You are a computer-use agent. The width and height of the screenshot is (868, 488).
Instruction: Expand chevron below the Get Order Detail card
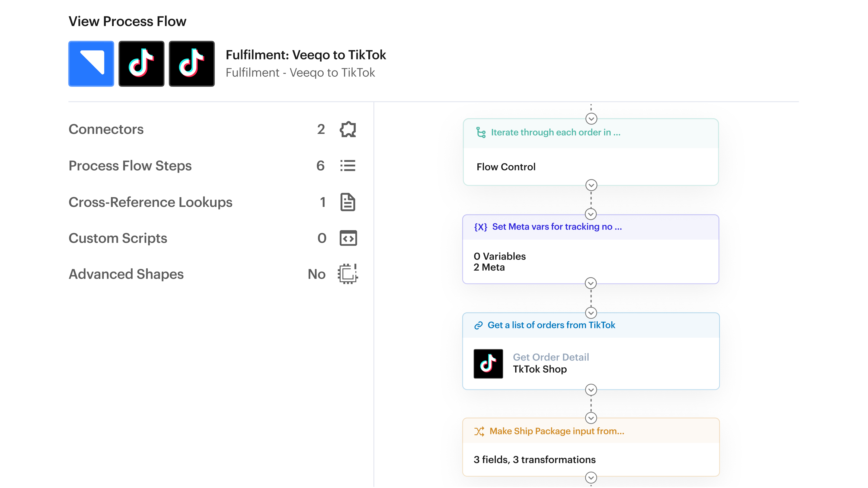pyautogui.click(x=591, y=390)
